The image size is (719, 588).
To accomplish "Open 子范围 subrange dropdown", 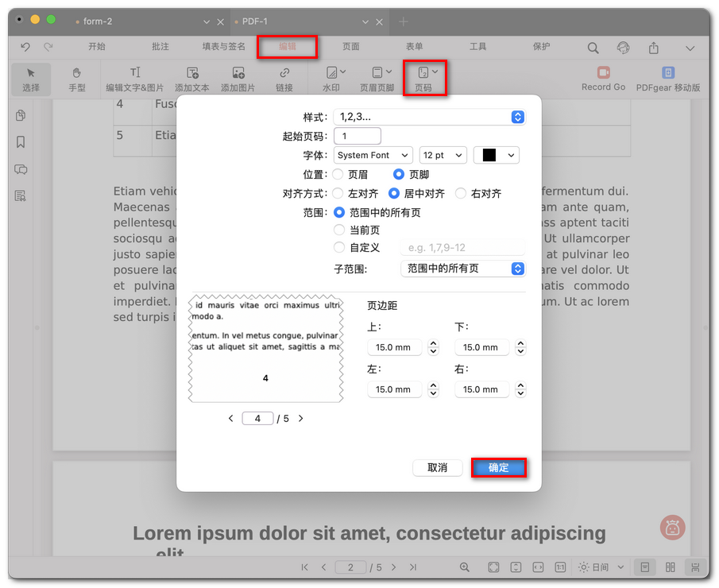I will point(463,269).
